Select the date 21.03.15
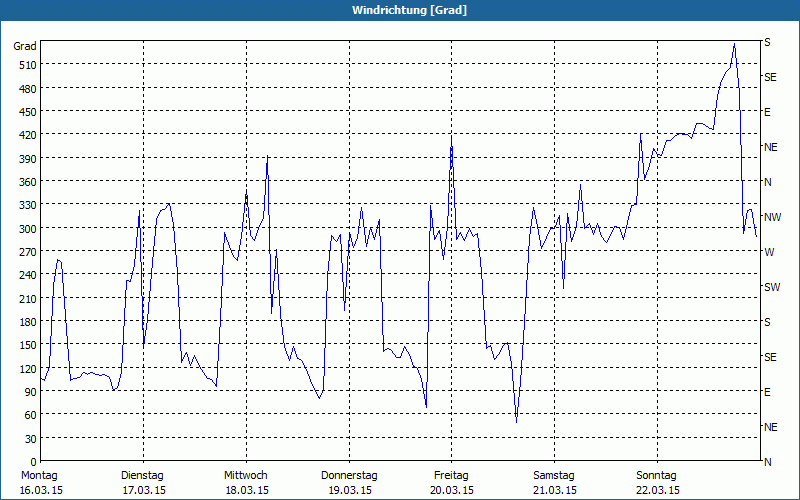 555,490
